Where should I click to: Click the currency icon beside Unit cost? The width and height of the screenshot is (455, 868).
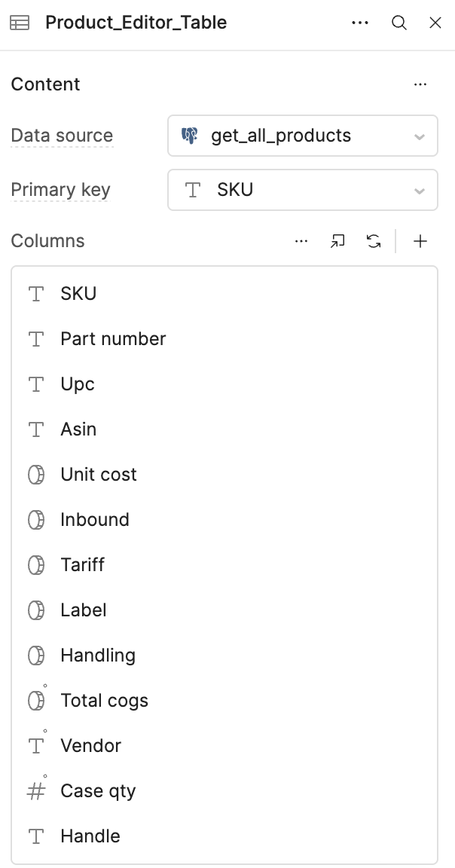(36, 475)
